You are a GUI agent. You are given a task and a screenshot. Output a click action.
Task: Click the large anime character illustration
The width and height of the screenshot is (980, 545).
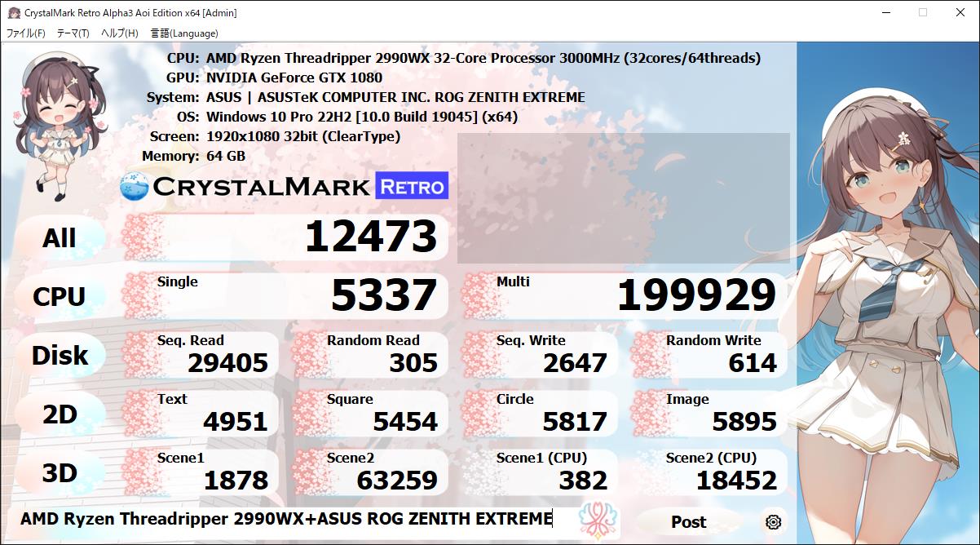click(x=889, y=294)
